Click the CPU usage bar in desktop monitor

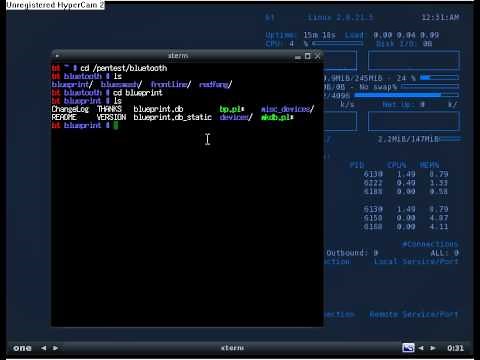coord(338,44)
